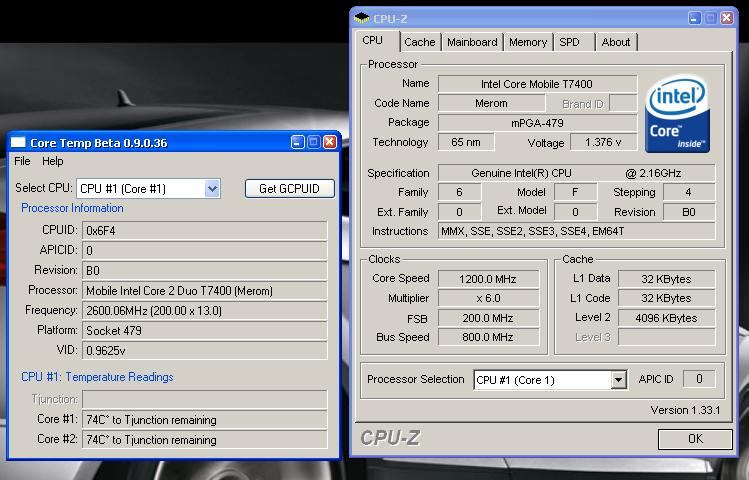Screen dimensions: 749x480
Task: Click the Intel Core inside logo
Action: tap(677, 114)
